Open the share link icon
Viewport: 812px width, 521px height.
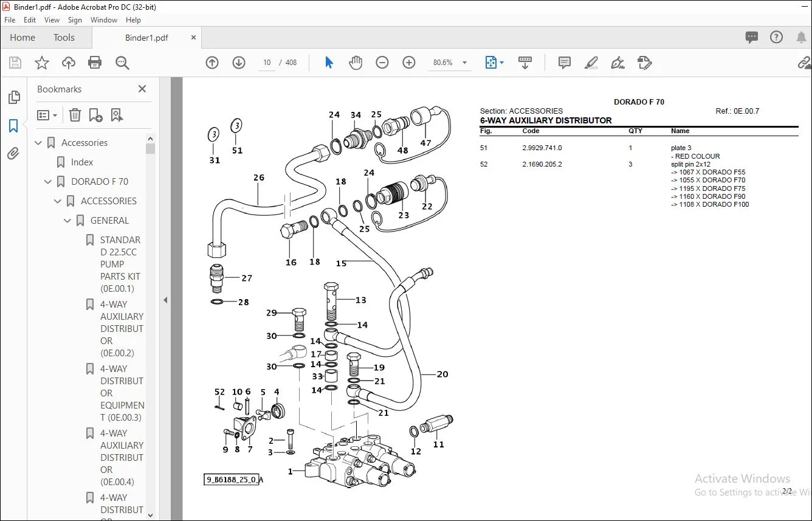804,63
